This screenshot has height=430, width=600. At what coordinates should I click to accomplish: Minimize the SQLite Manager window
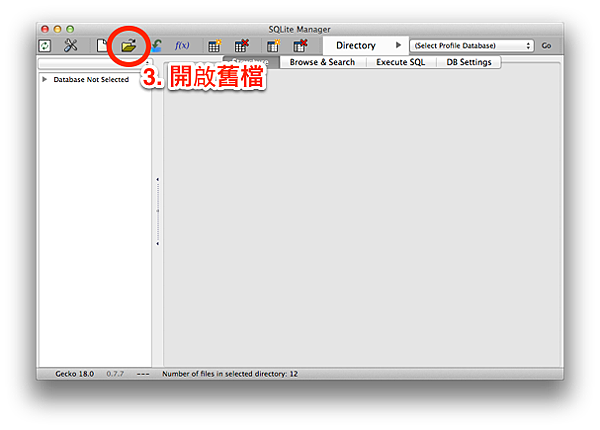57,29
